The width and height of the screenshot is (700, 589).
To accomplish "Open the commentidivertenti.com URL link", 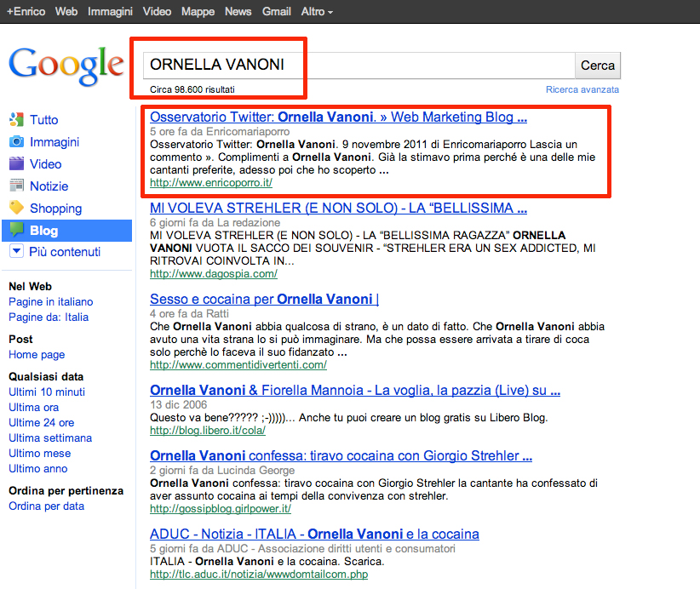I will click(238, 364).
